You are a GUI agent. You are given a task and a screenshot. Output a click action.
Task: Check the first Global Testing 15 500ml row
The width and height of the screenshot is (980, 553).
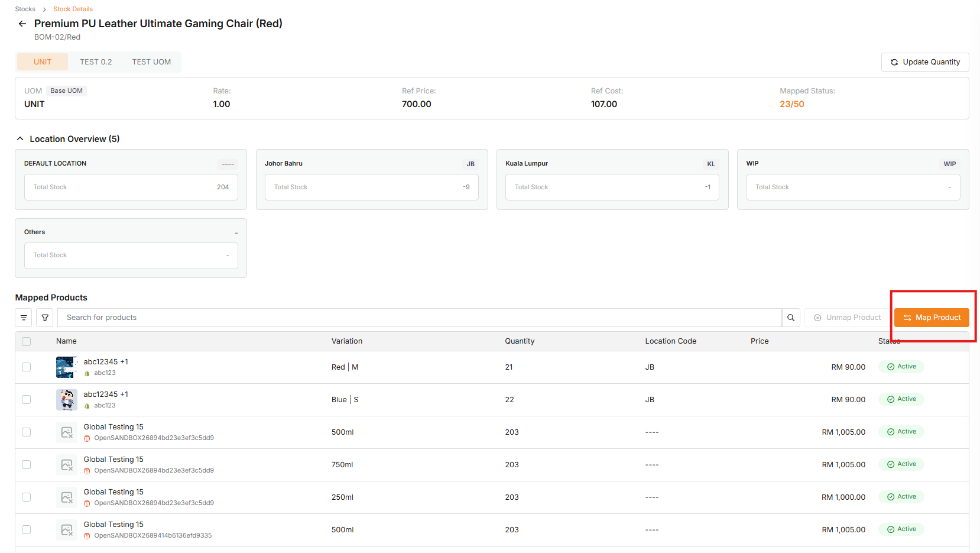tap(26, 432)
